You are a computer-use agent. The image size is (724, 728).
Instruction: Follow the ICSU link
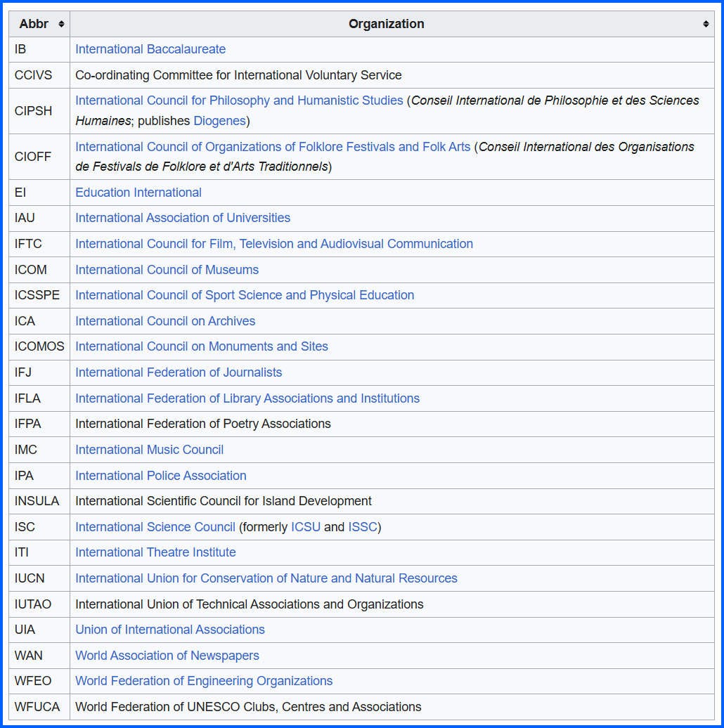306,527
